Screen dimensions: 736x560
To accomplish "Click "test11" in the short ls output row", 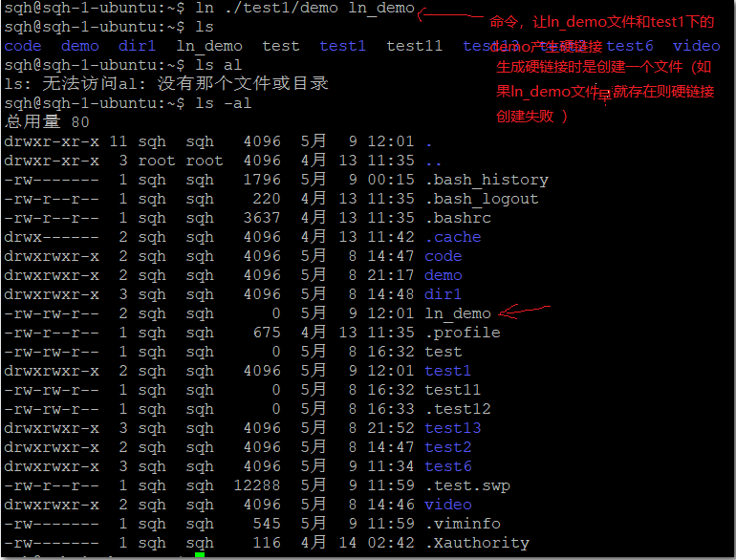I will click(x=415, y=46).
